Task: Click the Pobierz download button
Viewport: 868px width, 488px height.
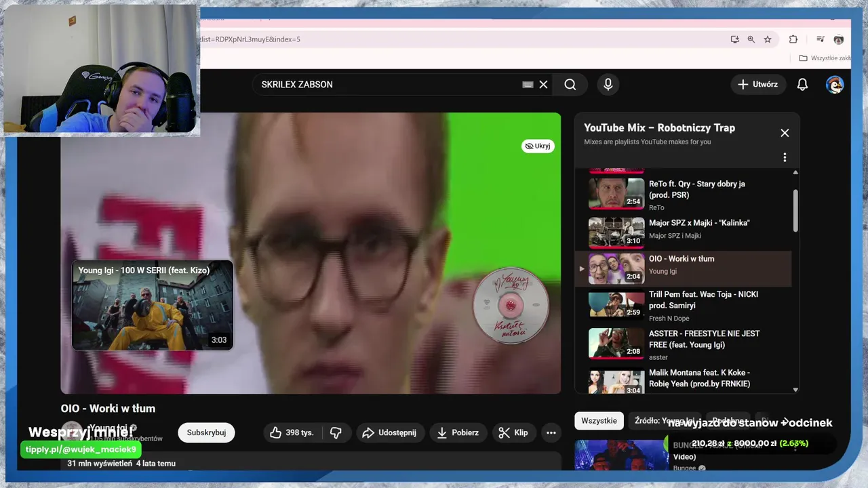Action: 458,432
